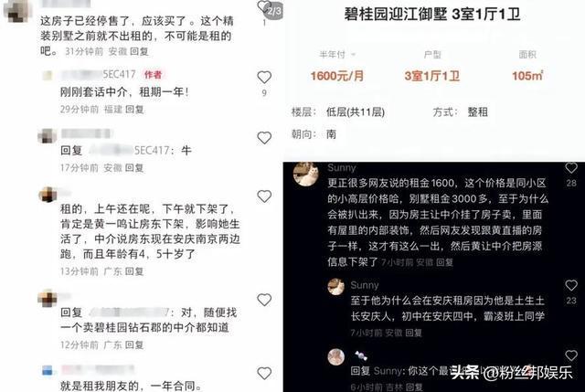Reply to the 17分钟前 comment from 安徽
The image size is (585, 392).
[x=134, y=168]
